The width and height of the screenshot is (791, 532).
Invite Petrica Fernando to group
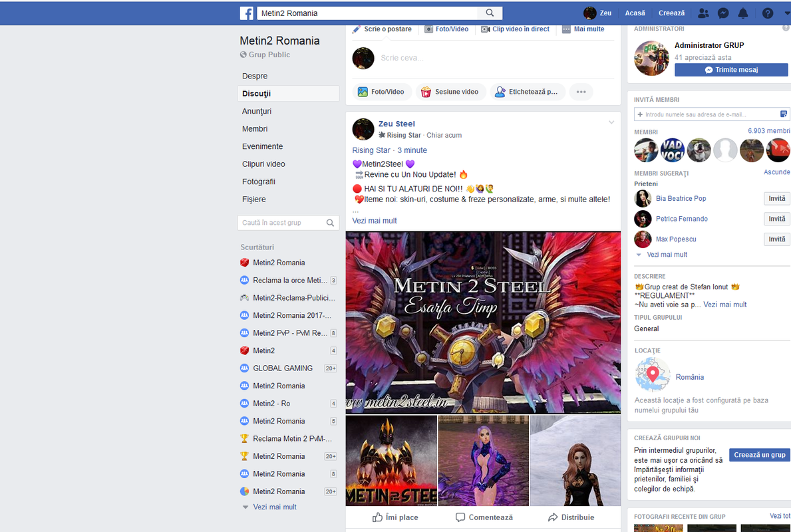776,219
